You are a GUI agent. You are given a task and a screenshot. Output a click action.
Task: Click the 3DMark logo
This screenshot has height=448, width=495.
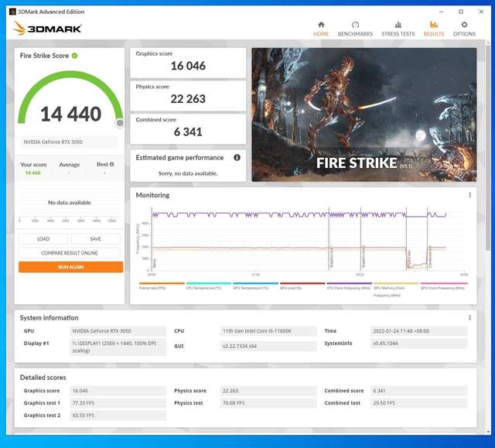[x=47, y=29]
